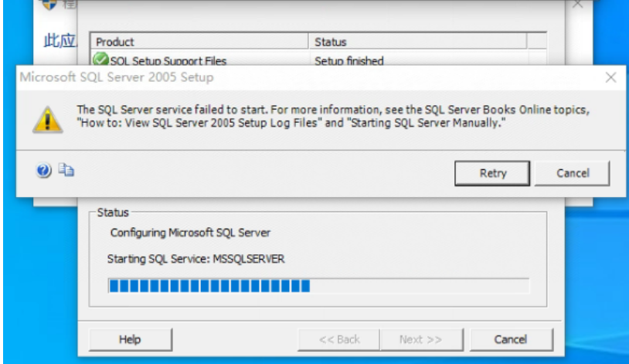
Task: Click the shield icon in the background window title
Action: (49, 4)
